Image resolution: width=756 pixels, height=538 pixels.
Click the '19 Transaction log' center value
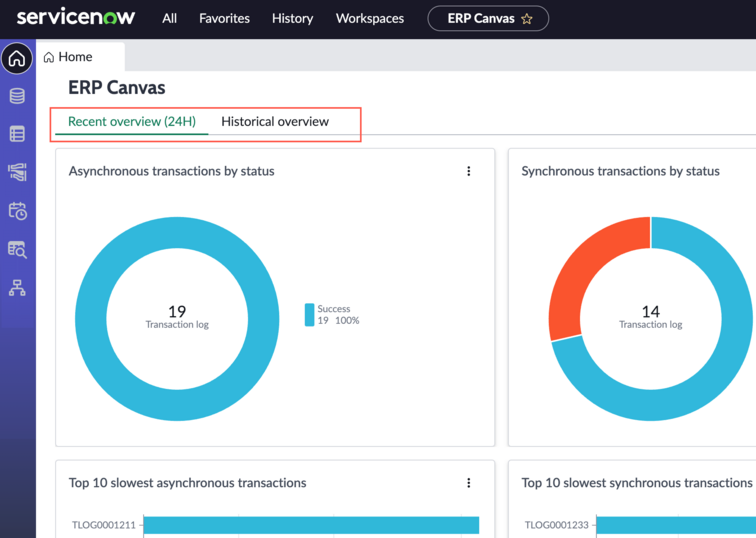pos(177,317)
